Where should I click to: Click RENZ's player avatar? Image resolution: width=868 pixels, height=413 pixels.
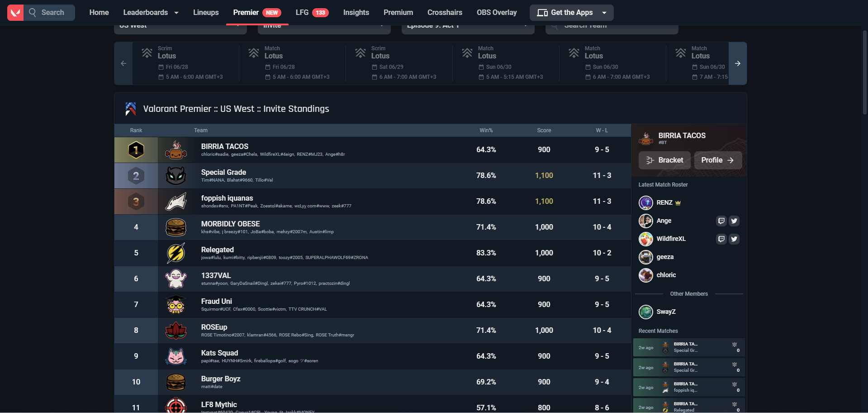point(646,203)
